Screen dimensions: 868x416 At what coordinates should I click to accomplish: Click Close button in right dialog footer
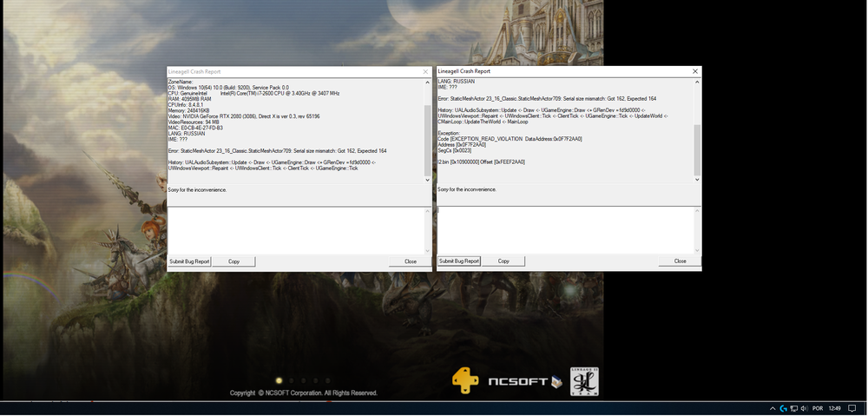tap(680, 261)
